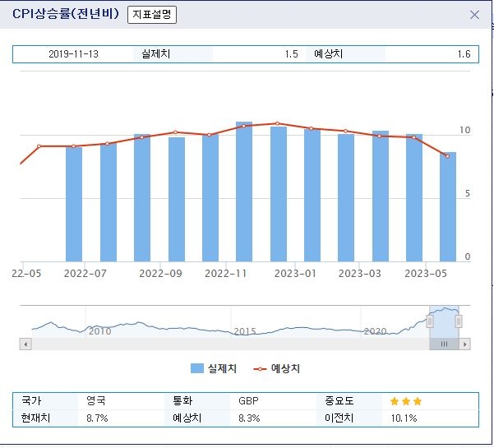Image resolution: width=494 pixels, height=448 pixels.
Task: Close the CPI상승률 popup window
Action: click(474, 15)
